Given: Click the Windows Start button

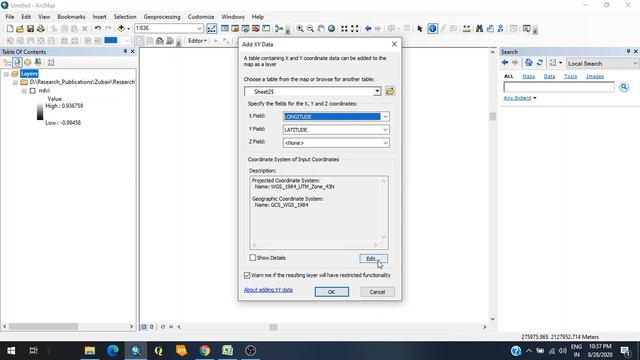Looking at the screenshot, I should click(x=11, y=351).
